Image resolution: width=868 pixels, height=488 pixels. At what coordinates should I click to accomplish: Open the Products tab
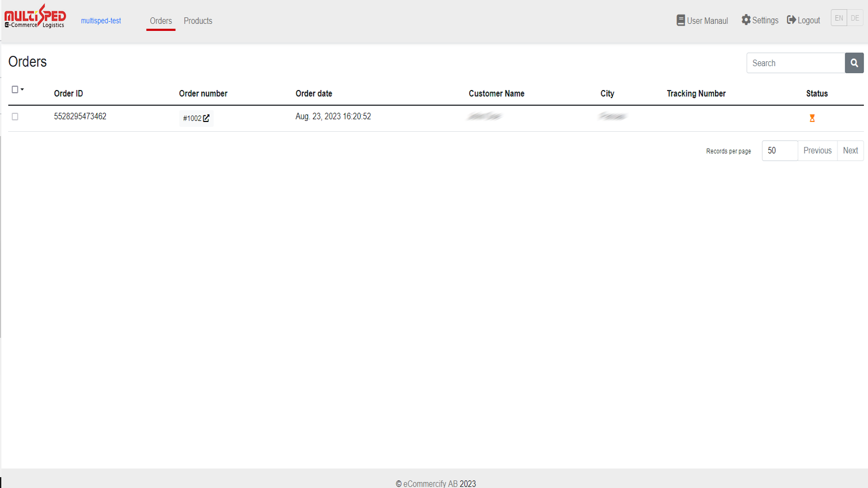click(198, 21)
